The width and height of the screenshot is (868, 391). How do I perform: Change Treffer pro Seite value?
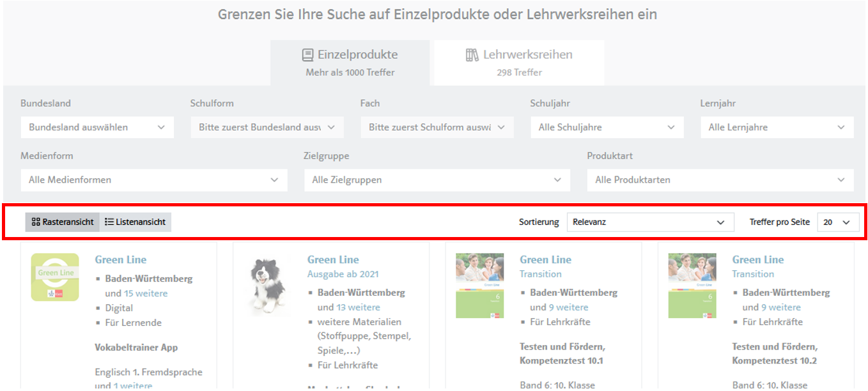point(837,222)
